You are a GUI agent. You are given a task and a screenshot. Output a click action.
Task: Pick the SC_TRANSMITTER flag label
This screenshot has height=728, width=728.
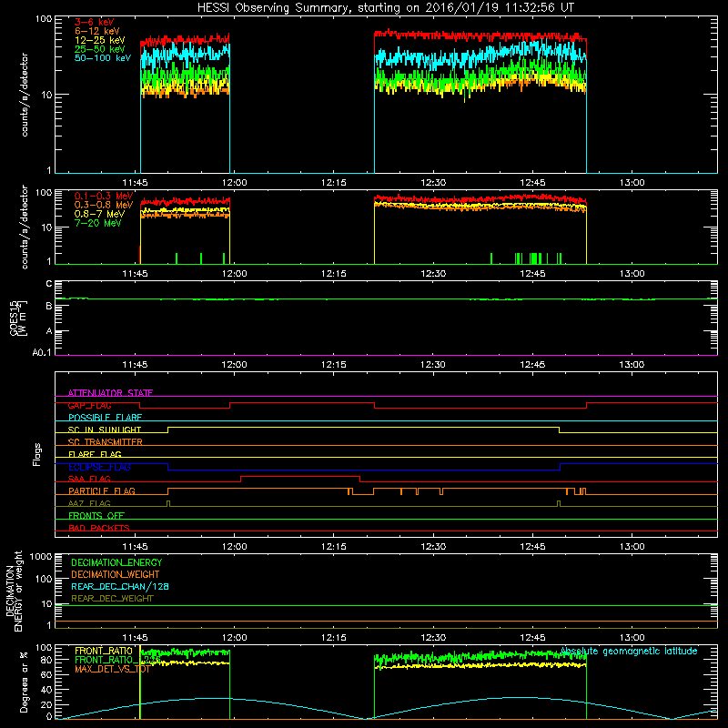pos(106,442)
